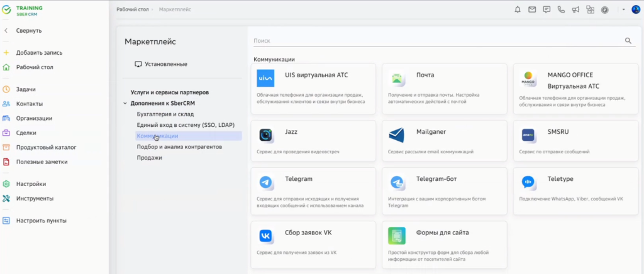This screenshot has height=274, width=644.
Task: Expand the dropdown arrow beside user avatar
Action: 623,9
